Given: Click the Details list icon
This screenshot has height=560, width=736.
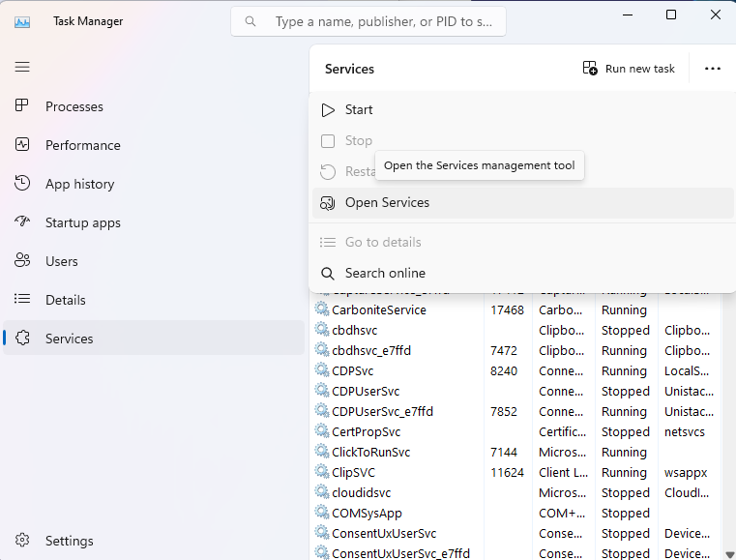Looking at the screenshot, I should point(22,300).
